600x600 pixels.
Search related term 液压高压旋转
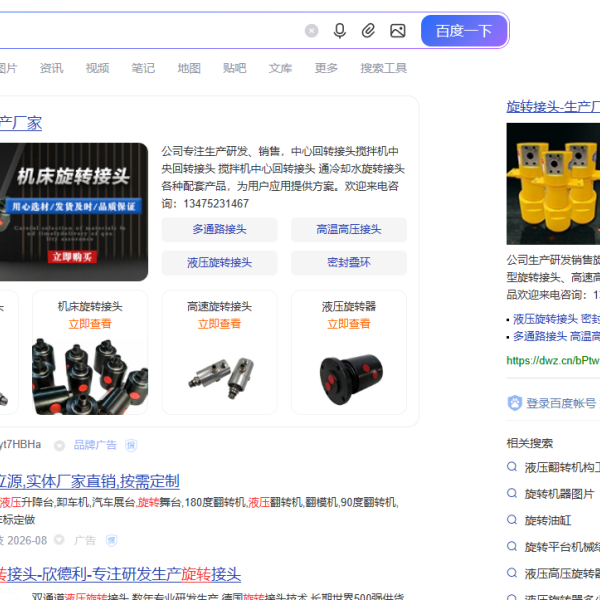pyautogui.click(x=562, y=573)
